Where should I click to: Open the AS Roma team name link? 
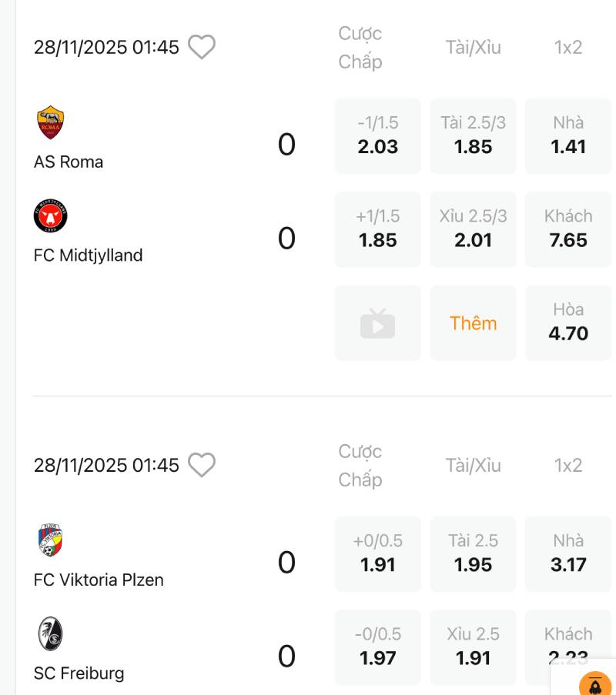[69, 162]
